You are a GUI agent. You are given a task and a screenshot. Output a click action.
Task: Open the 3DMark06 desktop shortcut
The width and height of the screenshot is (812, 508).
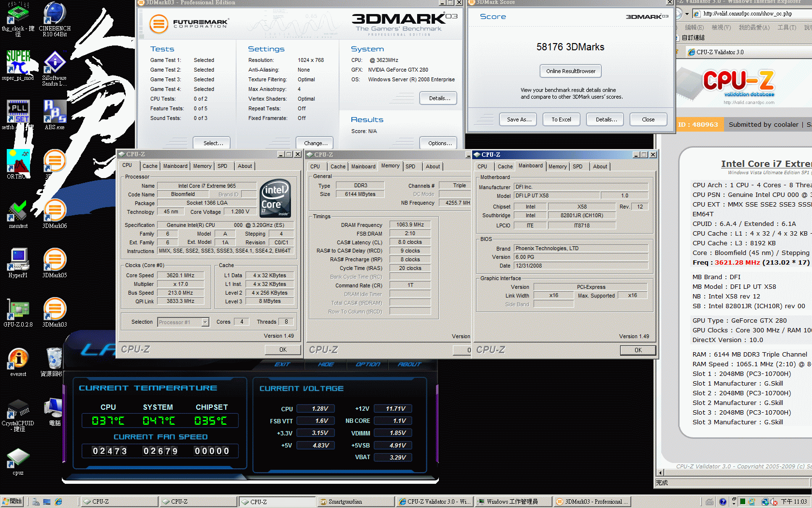point(55,214)
